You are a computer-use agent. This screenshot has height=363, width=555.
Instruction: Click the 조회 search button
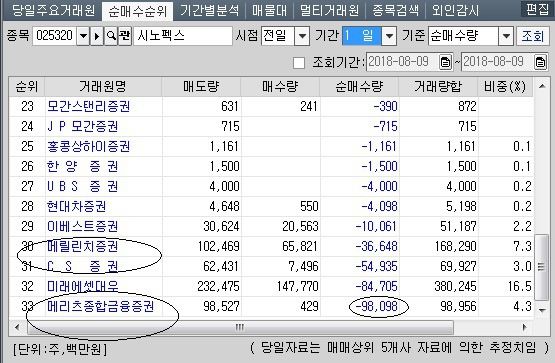pos(533,36)
